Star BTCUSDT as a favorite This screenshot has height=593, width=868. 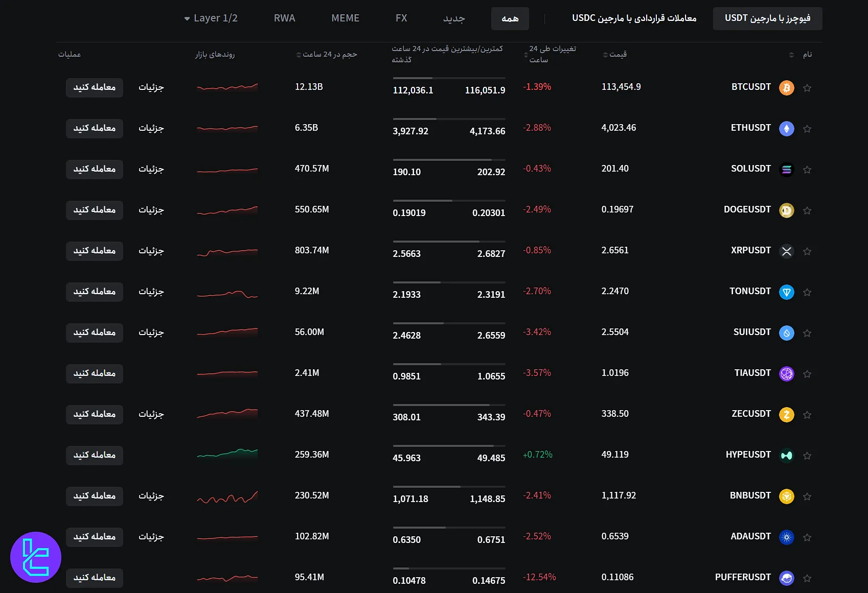[807, 88]
